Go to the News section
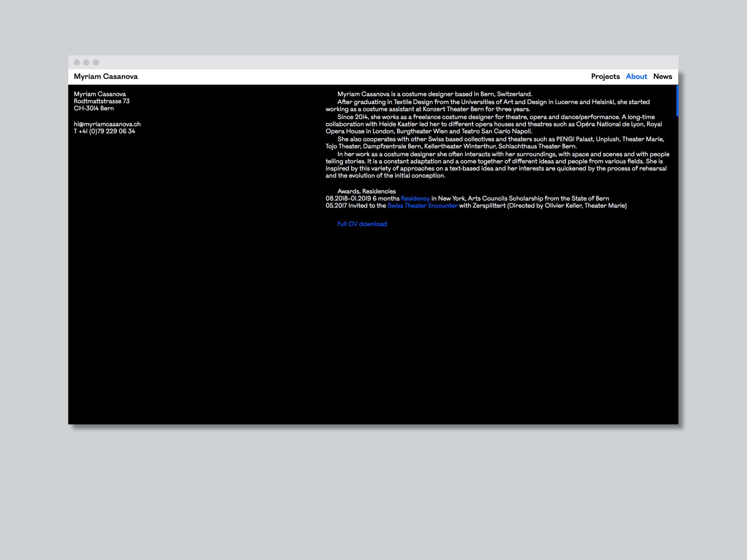 coord(662,77)
